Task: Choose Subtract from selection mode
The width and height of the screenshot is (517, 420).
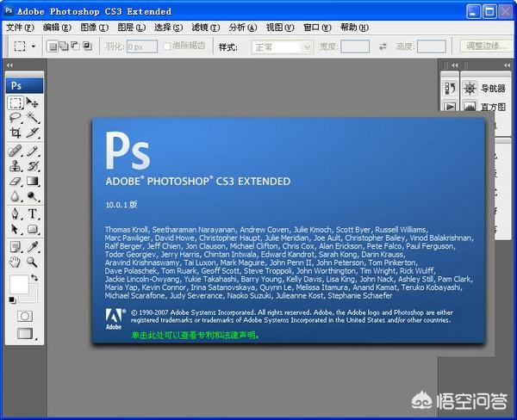Action: [76, 46]
